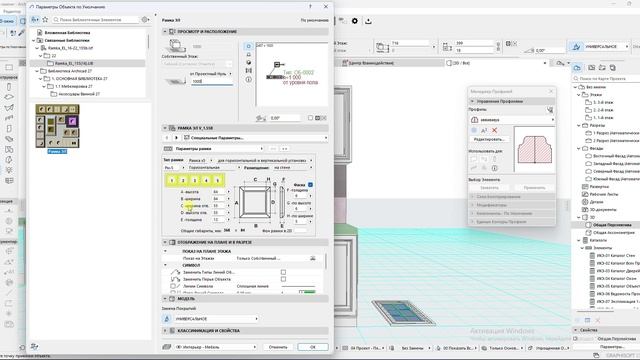Expand the Classification and Properties section
Viewport: 640px width, 360px height.
[x=165, y=331]
